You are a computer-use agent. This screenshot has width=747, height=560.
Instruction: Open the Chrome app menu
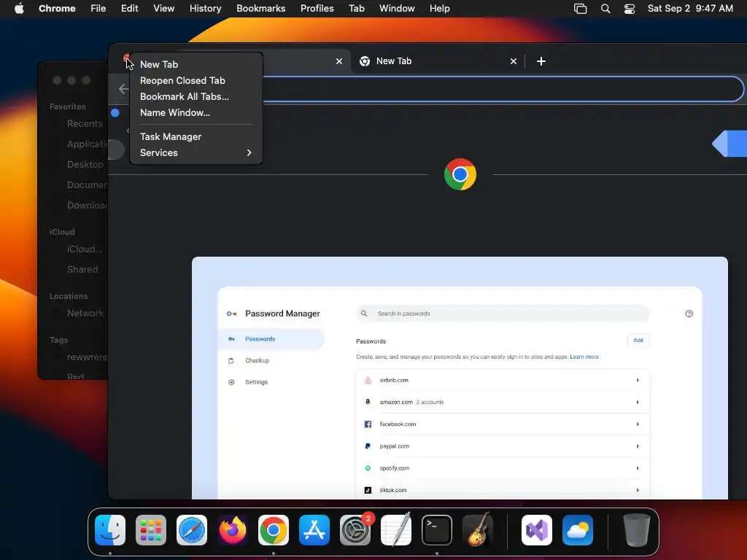click(57, 8)
